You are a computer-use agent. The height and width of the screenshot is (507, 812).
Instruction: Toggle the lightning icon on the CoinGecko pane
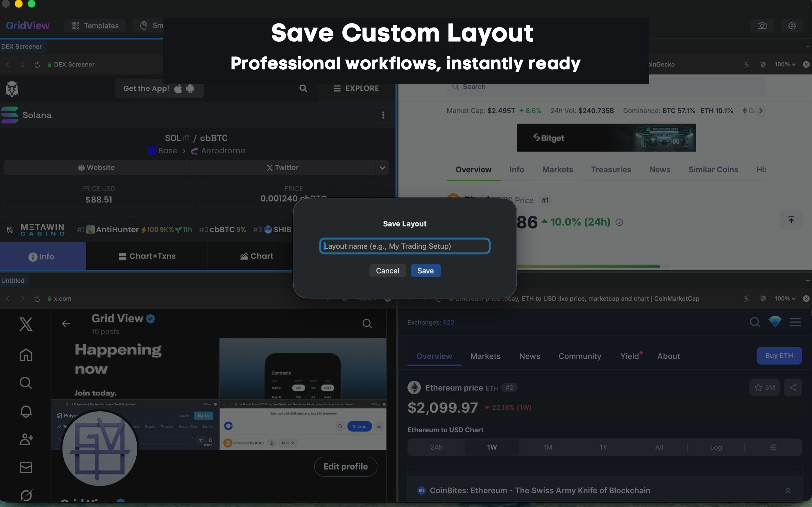746,64
